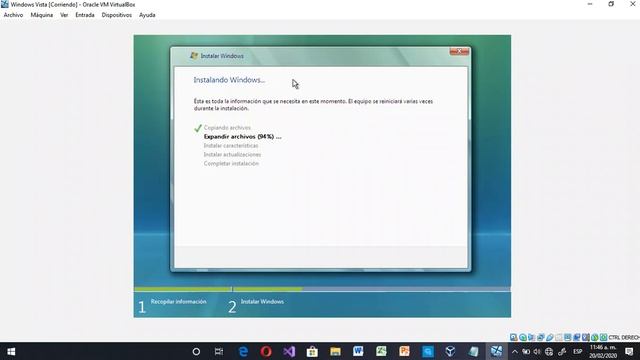
Task: Close the Instalar Windows dialog
Action: tap(459, 51)
